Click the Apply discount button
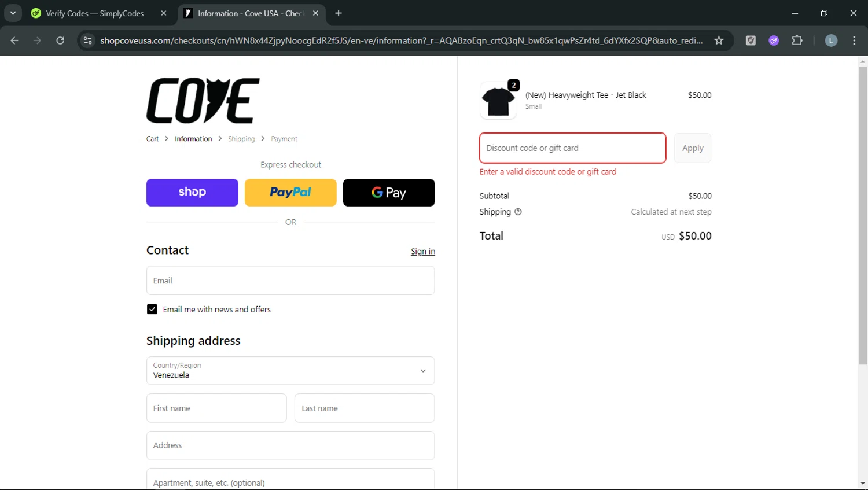The height and width of the screenshot is (490, 868). (x=693, y=148)
